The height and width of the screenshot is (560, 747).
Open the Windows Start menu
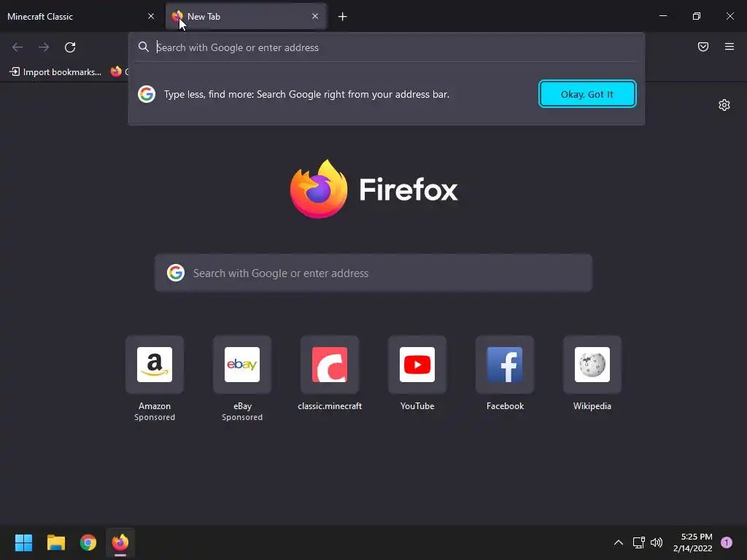(x=23, y=542)
